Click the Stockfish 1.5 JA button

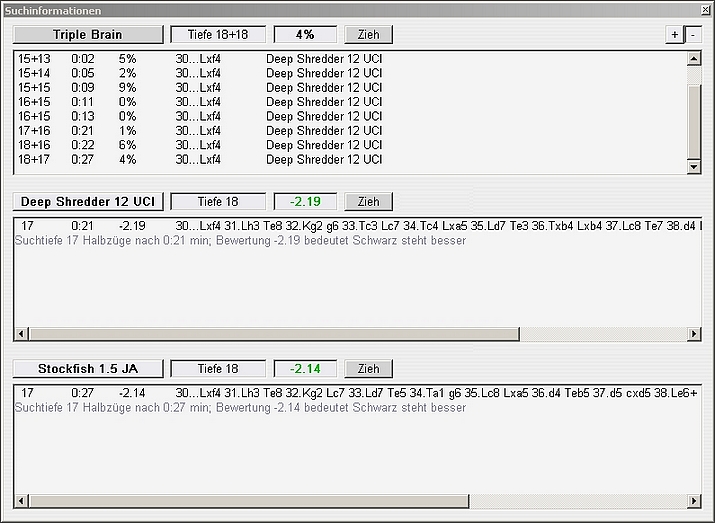88,368
